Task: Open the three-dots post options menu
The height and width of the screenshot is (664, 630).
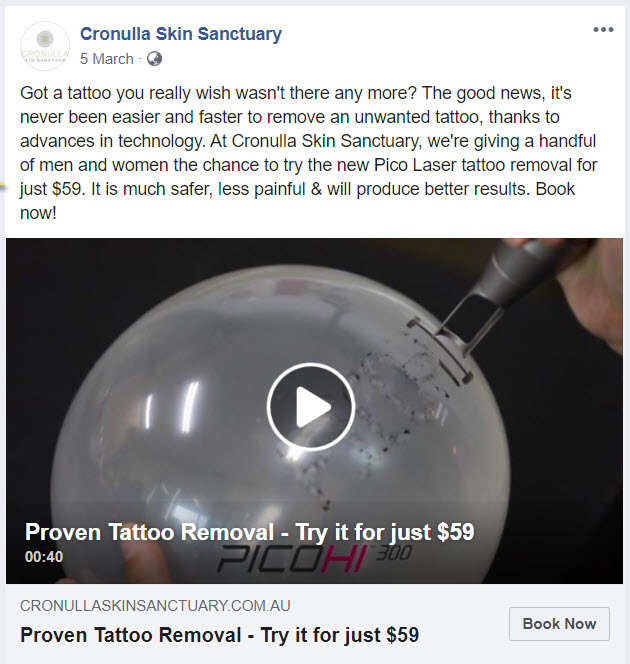Action: point(603,30)
